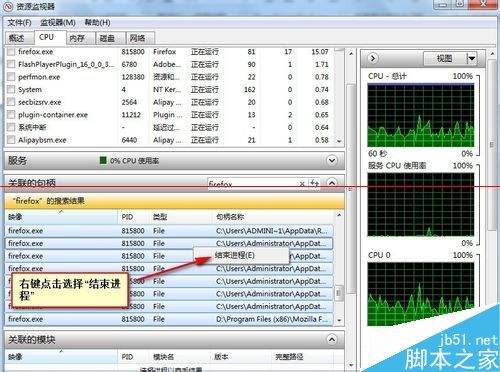Screen dimensions: 500x372
Task: Sort handles by PID column
Action: (x=133, y=217)
